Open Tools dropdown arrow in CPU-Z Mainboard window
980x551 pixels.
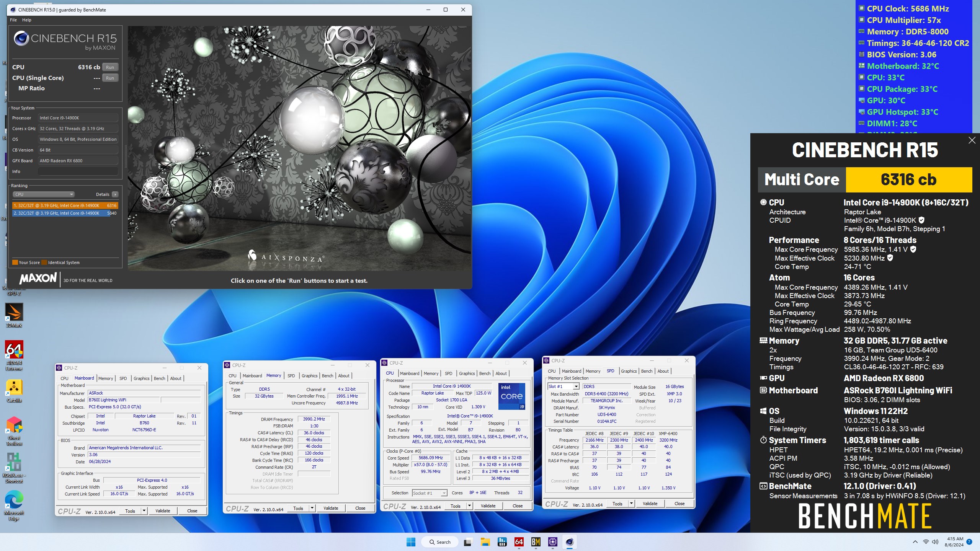(x=144, y=511)
